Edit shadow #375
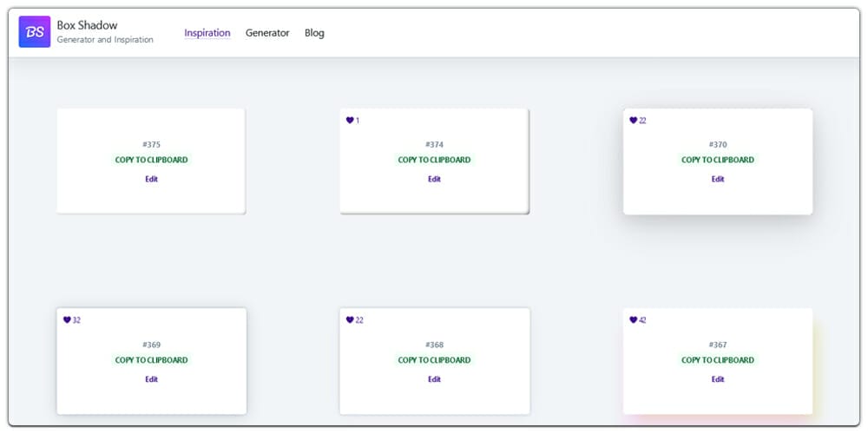The image size is (868, 434). pyautogui.click(x=151, y=179)
